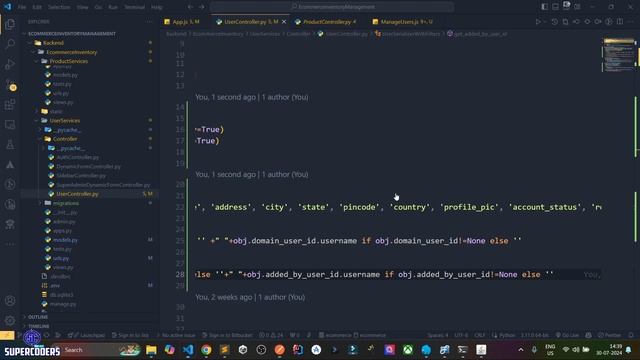Click Spaces: 4 indentation in the status bar
640x360 pixels.
tap(438, 335)
